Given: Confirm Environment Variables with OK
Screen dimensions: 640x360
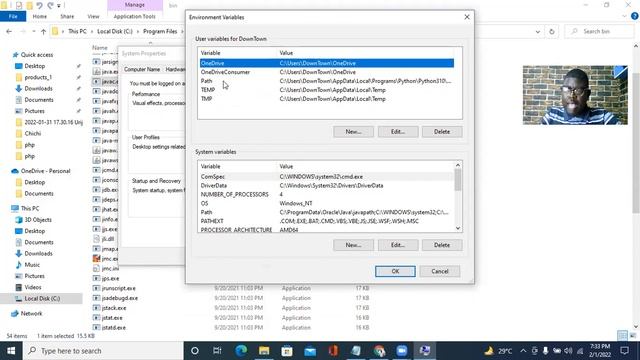Looking at the screenshot, I should tap(395, 271).
